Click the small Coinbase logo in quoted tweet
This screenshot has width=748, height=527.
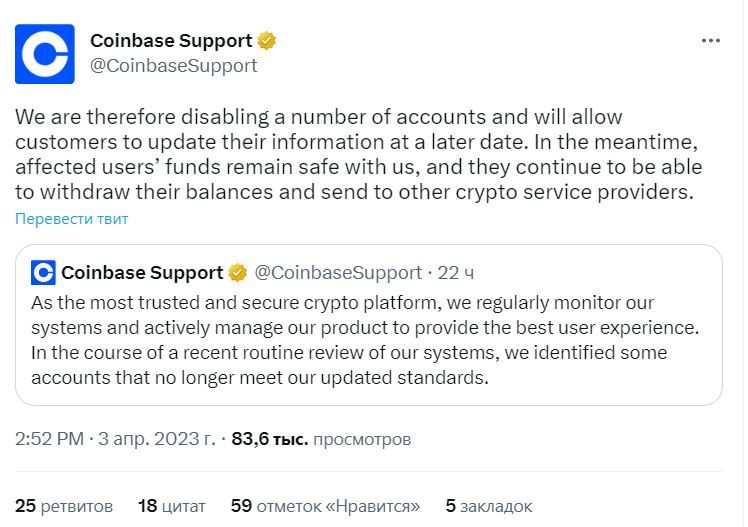point(43,273)
